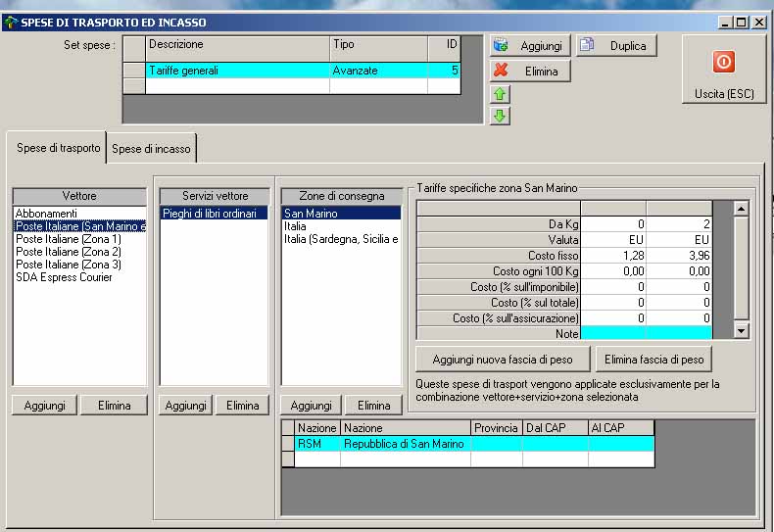Click Dal CAP column header
Viewport: 774px width, 532px height.
tap(555, 428)
